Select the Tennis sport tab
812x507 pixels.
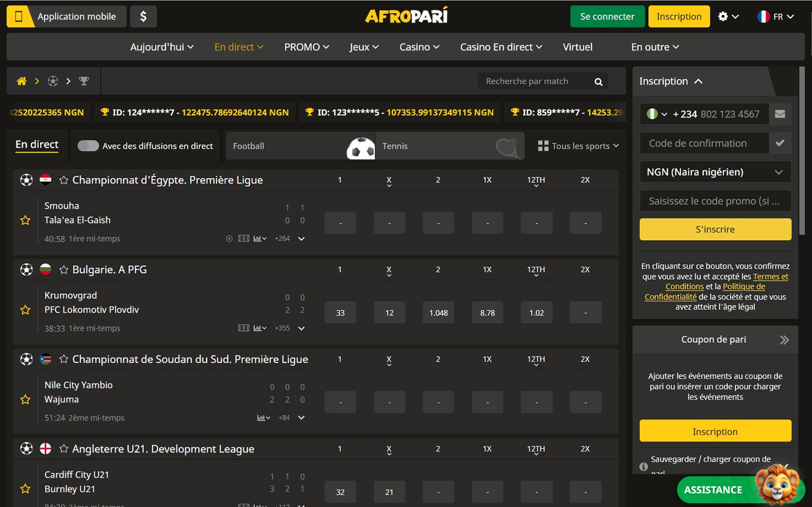[450, 146]
